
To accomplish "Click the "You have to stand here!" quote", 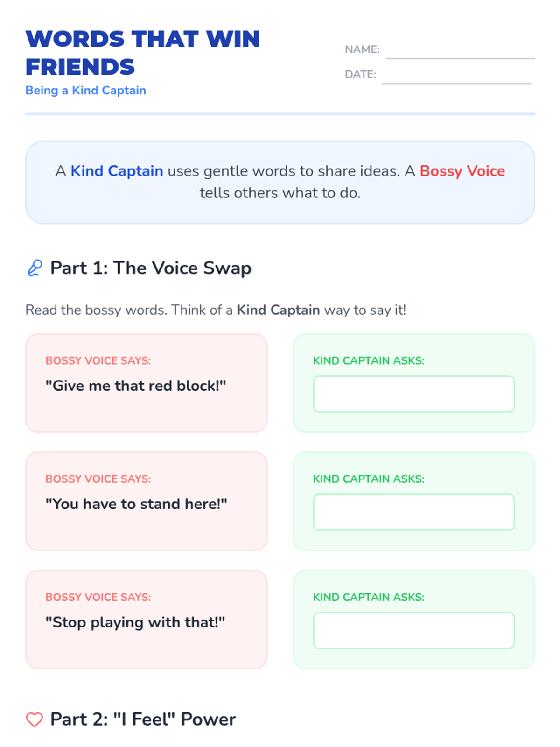I will [x=136, y=504].
